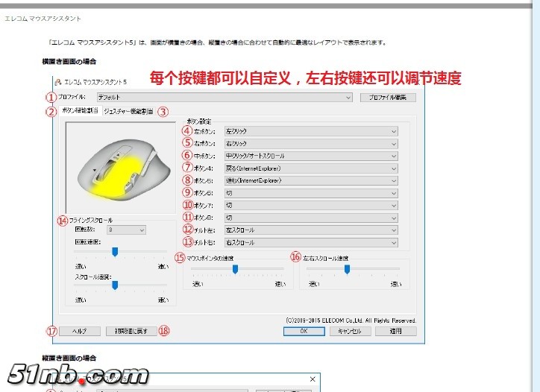Click the 横置き画面の場合 heading
The image size is (540, 392).
(69, 62)
